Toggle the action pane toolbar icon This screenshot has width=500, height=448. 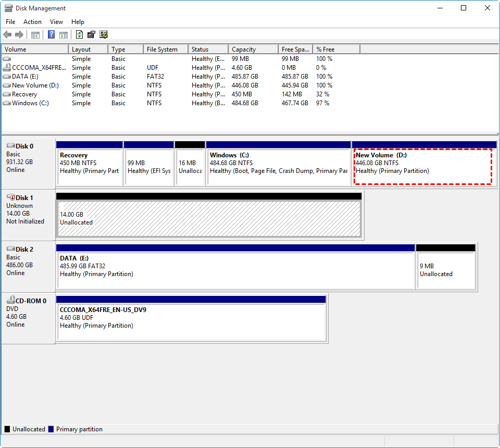coord(64,35)
